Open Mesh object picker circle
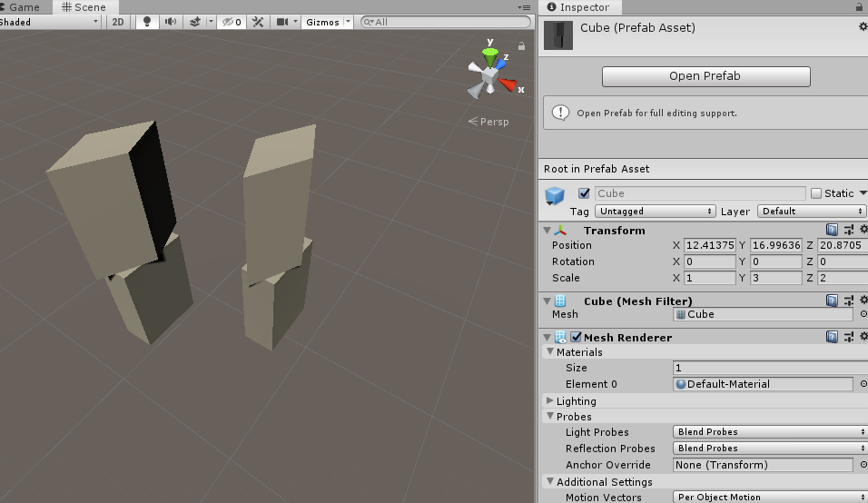The width and height of the screenshot is (868, 503). tap(863, 314)
